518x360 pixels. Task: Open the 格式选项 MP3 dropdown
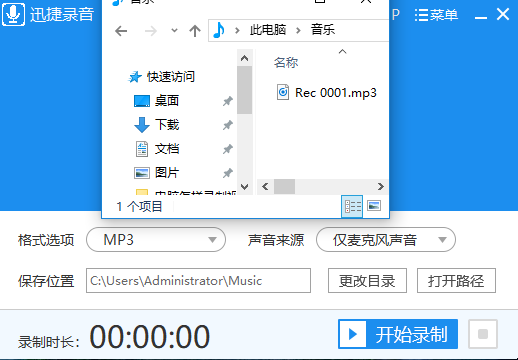[x=156, y=240]
